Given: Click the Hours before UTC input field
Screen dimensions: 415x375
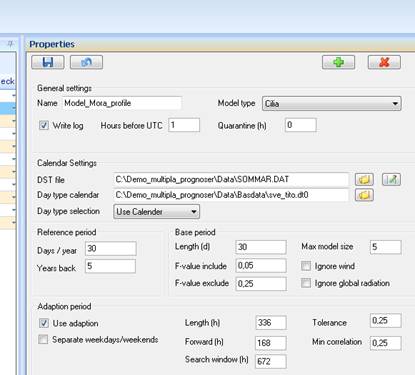Looking at the screenshot, I should coord(184,125).
